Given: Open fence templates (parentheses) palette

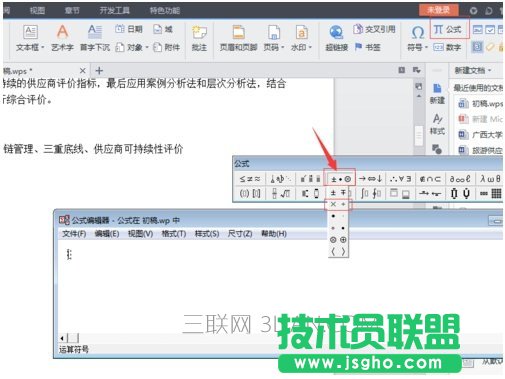Looking at the screenshot, I should [x=250, y=193].
